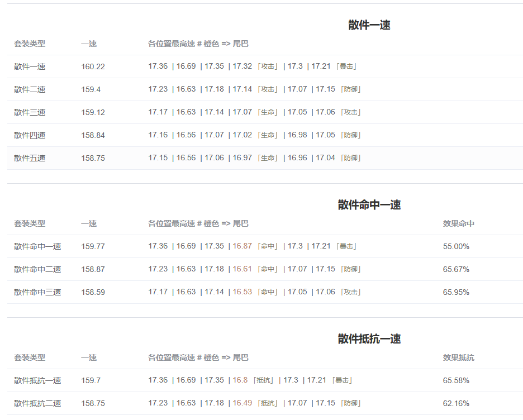Click 各位置最高速 header in the 散件抵抗一速 table
The image size is (523, 420).
[x=198, y=357]
